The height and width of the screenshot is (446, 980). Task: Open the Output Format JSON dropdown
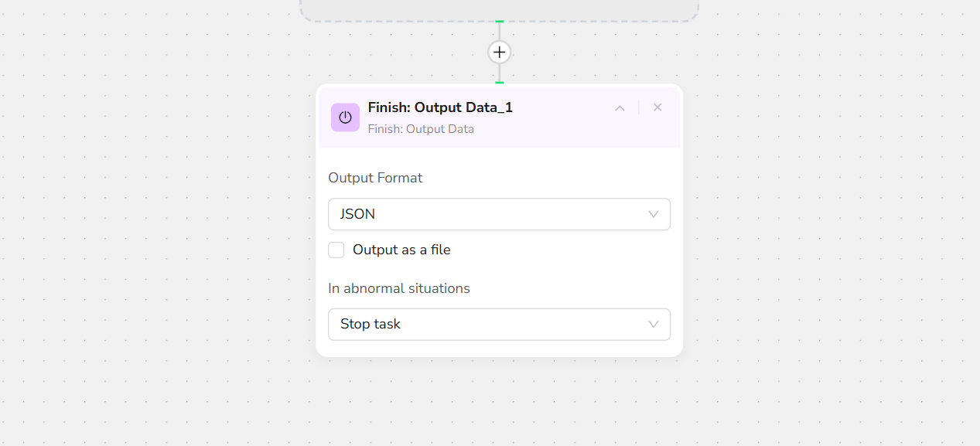click(499, 214)
